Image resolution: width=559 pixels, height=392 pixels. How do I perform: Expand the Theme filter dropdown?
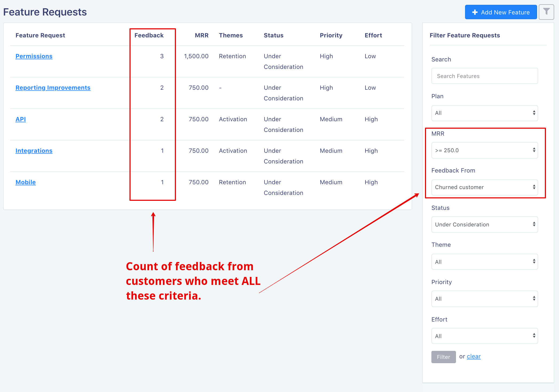pyautogui.click(x=485, y=262)
